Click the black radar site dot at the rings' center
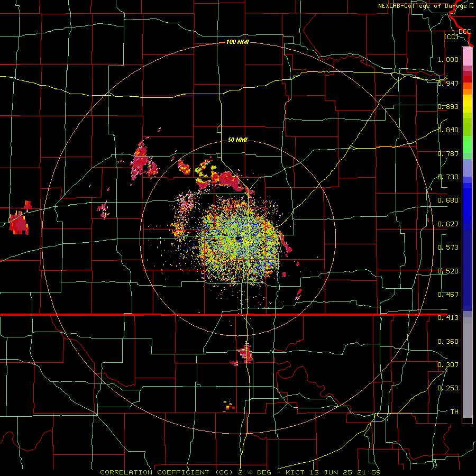This screenshot has width=476, height=476. 238,239
